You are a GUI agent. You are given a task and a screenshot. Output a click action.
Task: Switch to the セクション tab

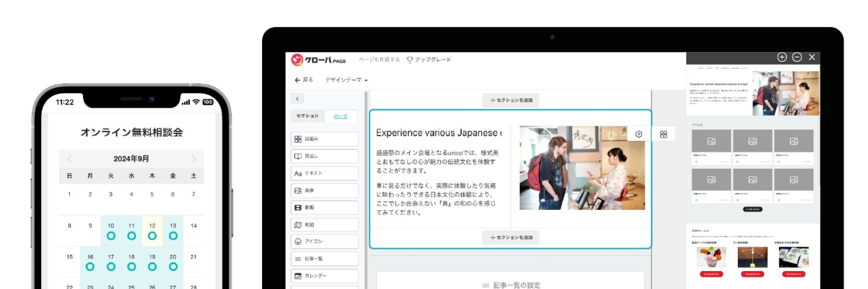point(307,116)
